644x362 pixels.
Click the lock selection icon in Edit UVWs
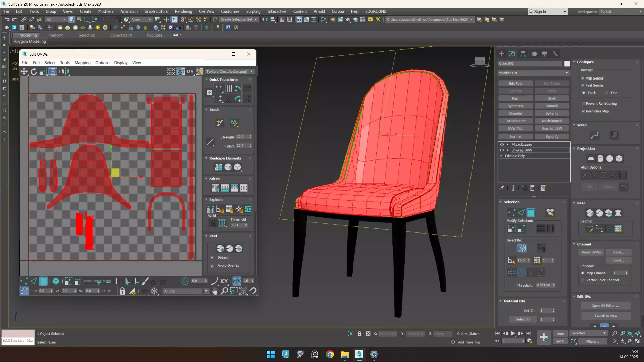point(122,291)
